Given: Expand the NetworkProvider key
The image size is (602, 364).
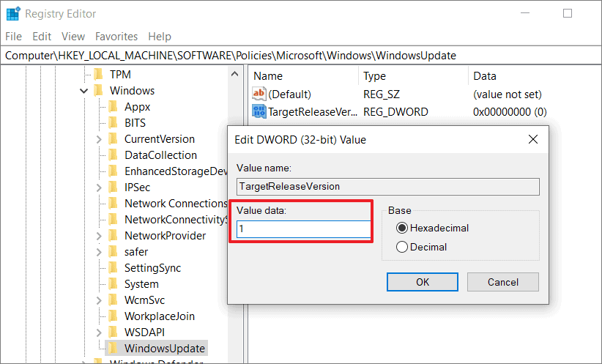Looking at the screenshot, I should [99, 236].
